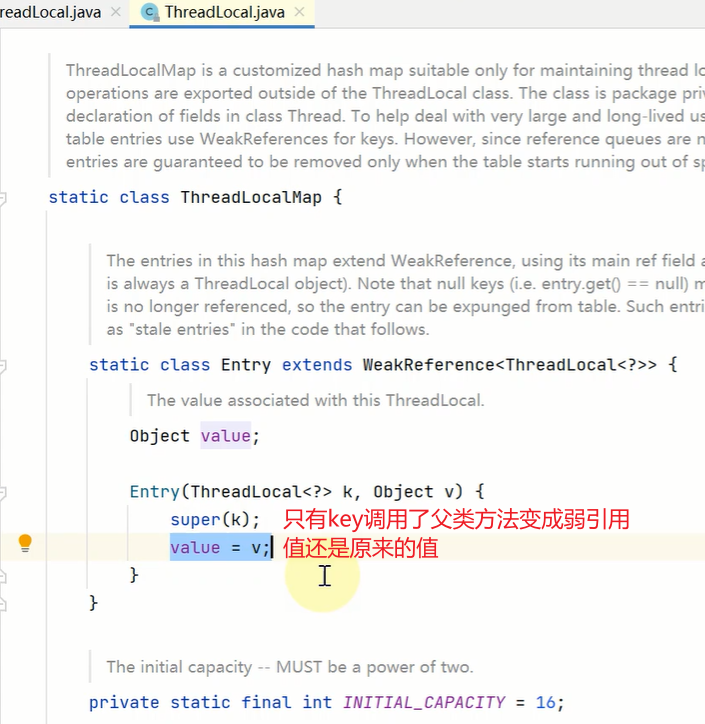Click the INITIAL_CAPACITY constant name
The image size is (705, 724).
(x=424, y=702)
